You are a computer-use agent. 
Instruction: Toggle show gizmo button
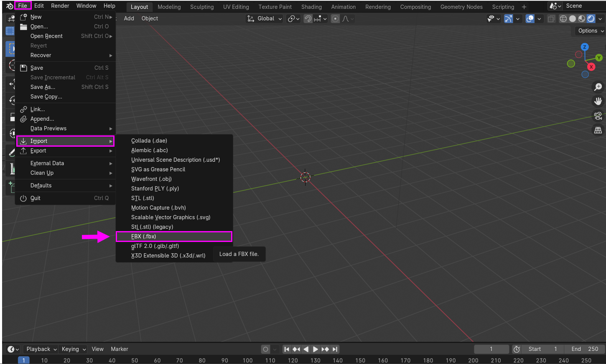[x=509, y=19]
